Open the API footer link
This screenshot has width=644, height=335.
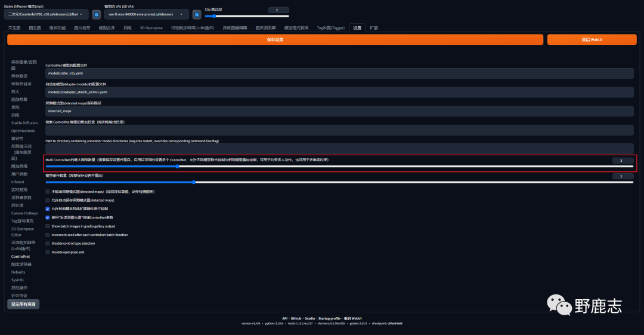pos(284,318)
